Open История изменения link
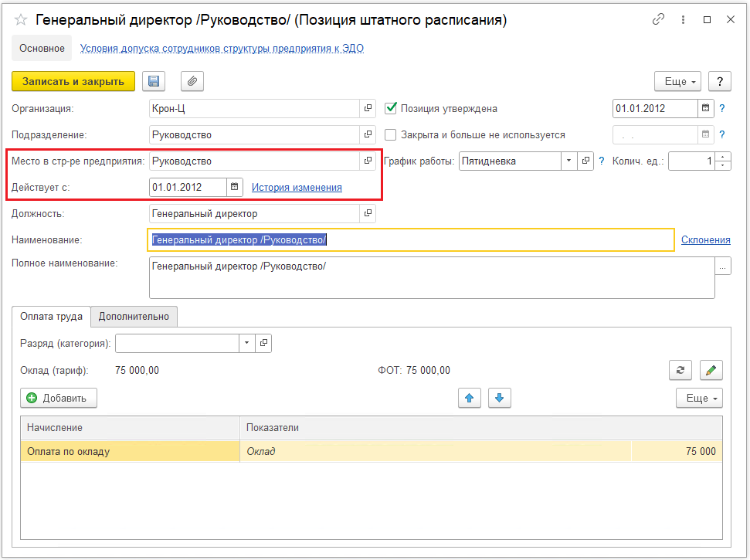Viewport: 750px width, 560px height. [x=297, y=188]
